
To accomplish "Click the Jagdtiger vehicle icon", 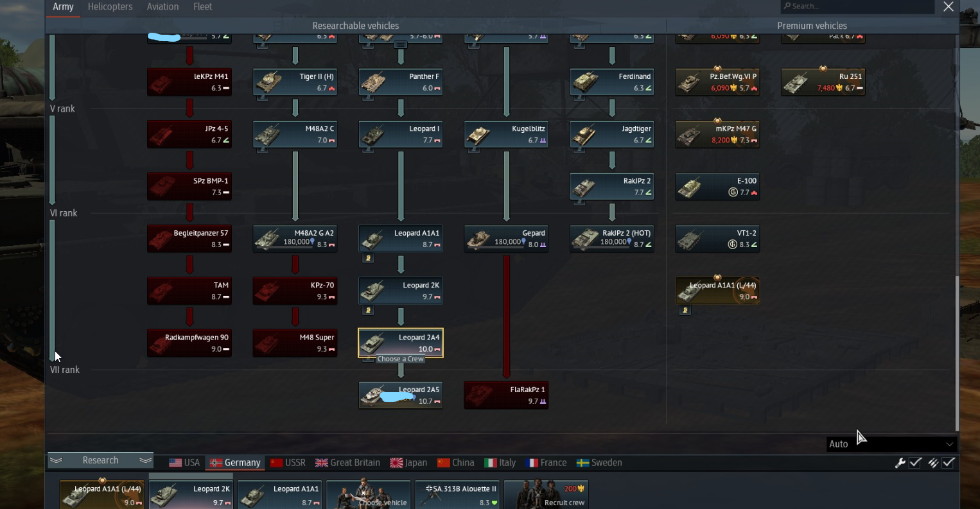I will [611, 135].
